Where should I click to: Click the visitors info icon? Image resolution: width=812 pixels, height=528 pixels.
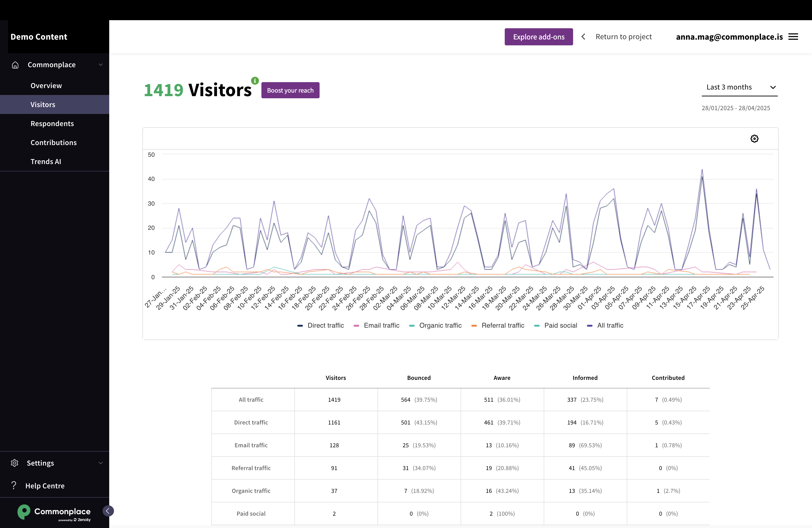pyautogui.click(x=255, y=80)
